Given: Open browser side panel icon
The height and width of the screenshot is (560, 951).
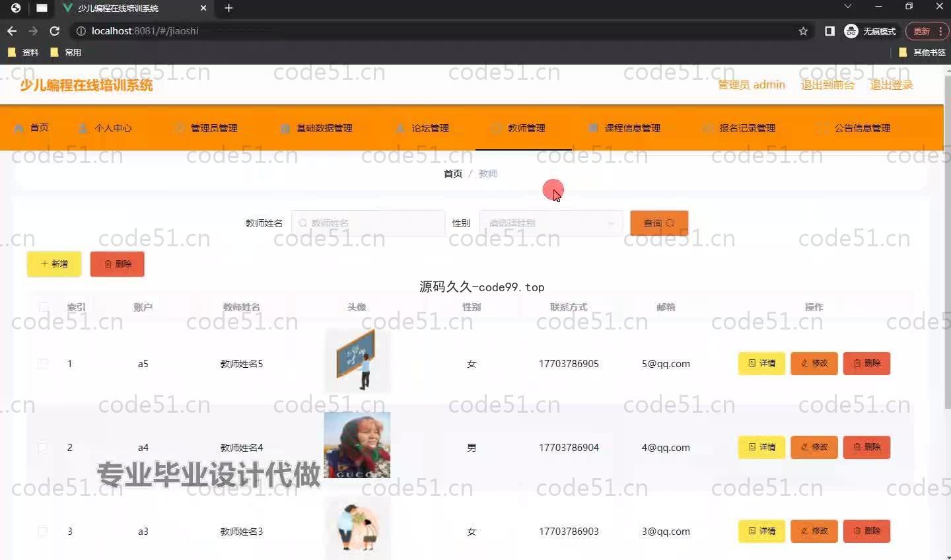Looking at the screenshot, I should click(829, 31).
